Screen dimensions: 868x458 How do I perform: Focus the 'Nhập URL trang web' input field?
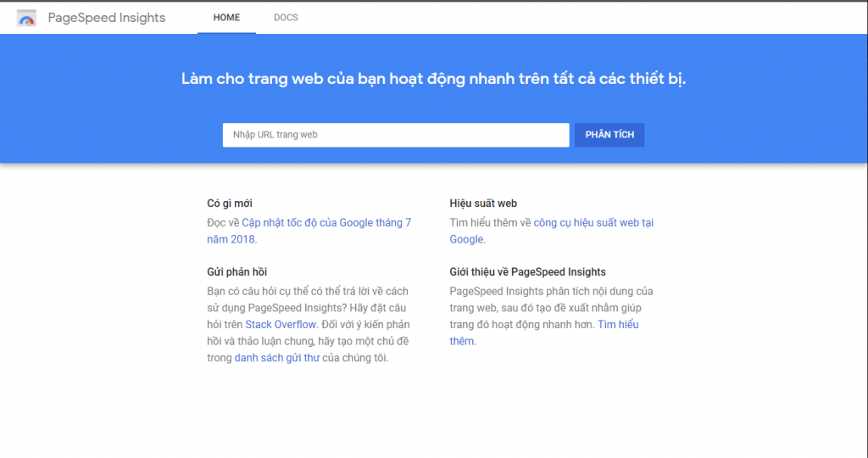tap(396, 135)
